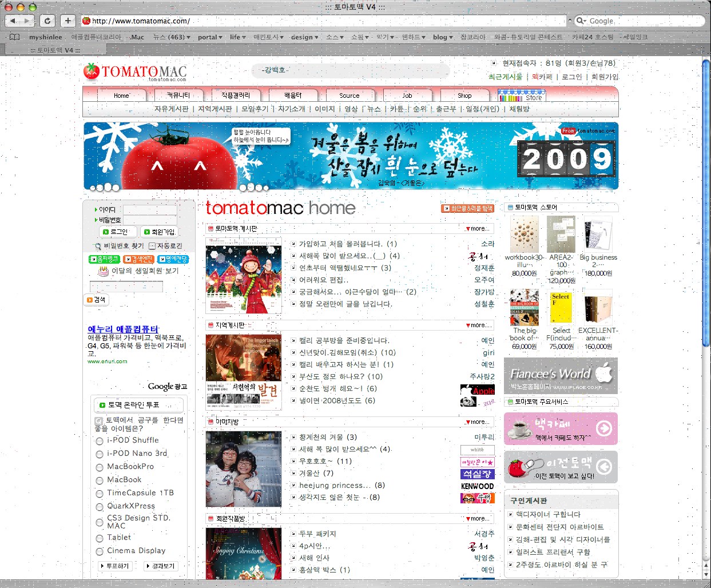Open the 에누리 애플컴퓨터 ad link

click(123, 329)
